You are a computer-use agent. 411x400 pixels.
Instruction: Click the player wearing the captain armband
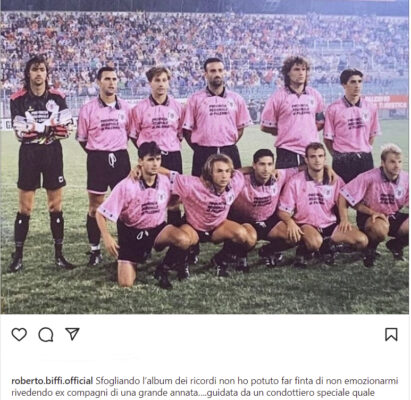click(x=295, y=112)
